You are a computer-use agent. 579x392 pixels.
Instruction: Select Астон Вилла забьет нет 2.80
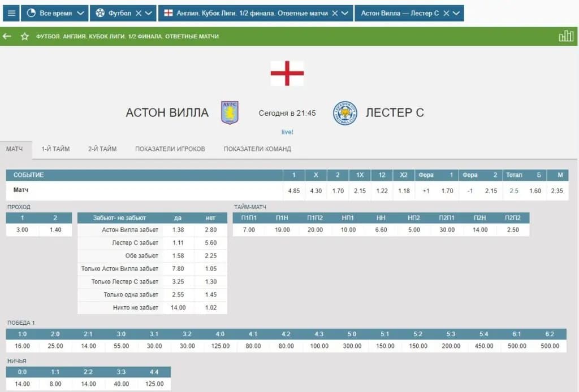pos(211,230)
